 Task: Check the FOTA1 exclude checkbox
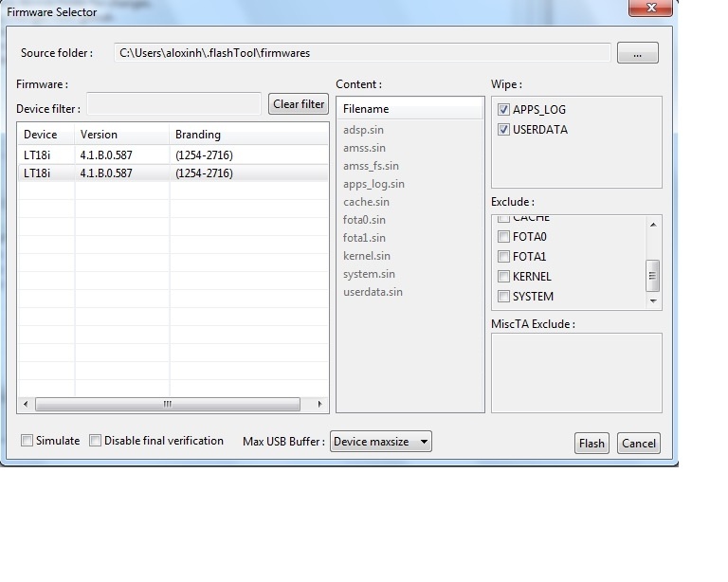pos(503,257)
